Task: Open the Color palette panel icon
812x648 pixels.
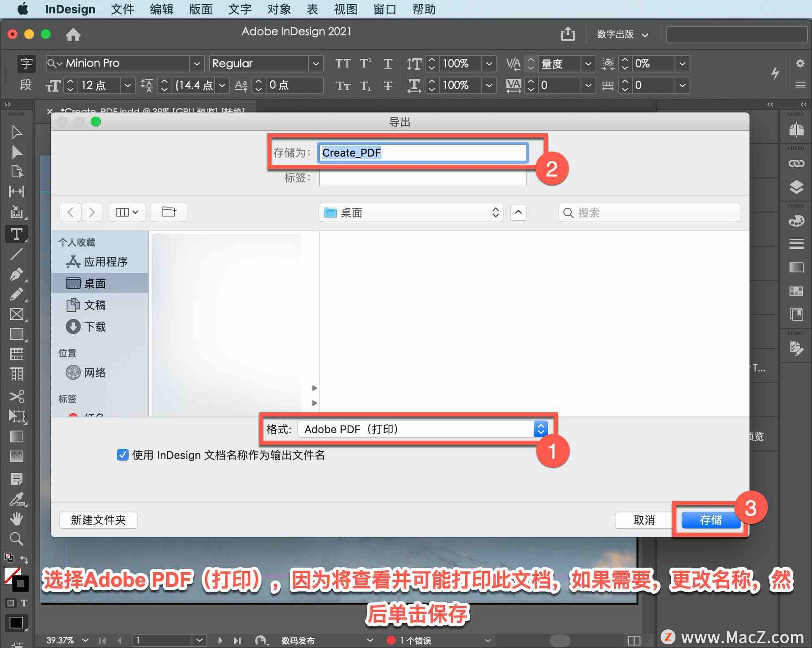Action: pos(796,221)
